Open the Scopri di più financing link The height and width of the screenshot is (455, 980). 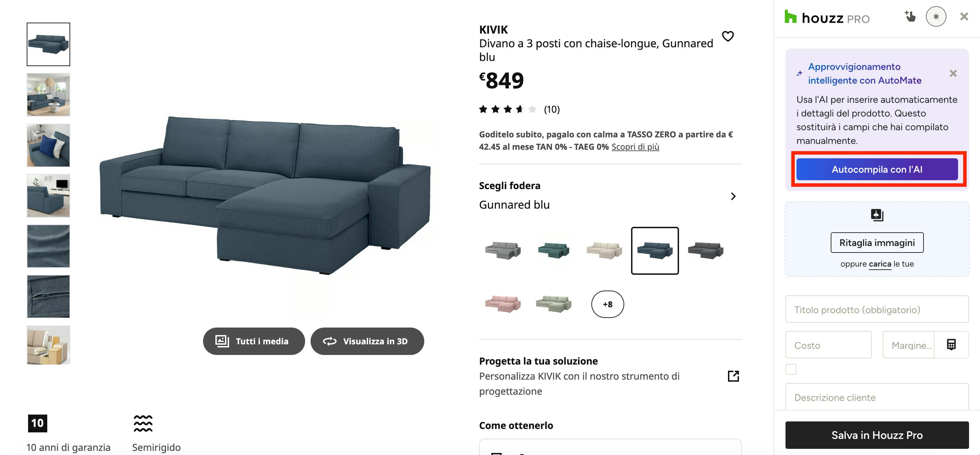[x=635, y=147]
